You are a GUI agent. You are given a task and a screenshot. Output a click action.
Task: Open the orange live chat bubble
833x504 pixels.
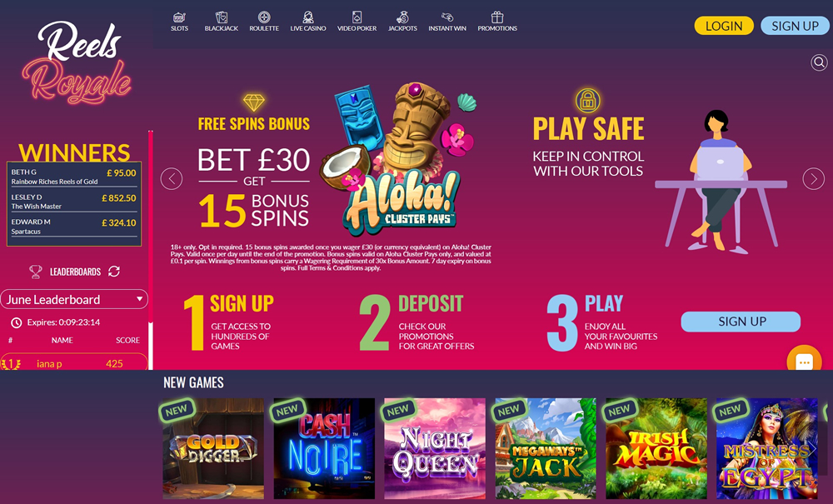805,361
